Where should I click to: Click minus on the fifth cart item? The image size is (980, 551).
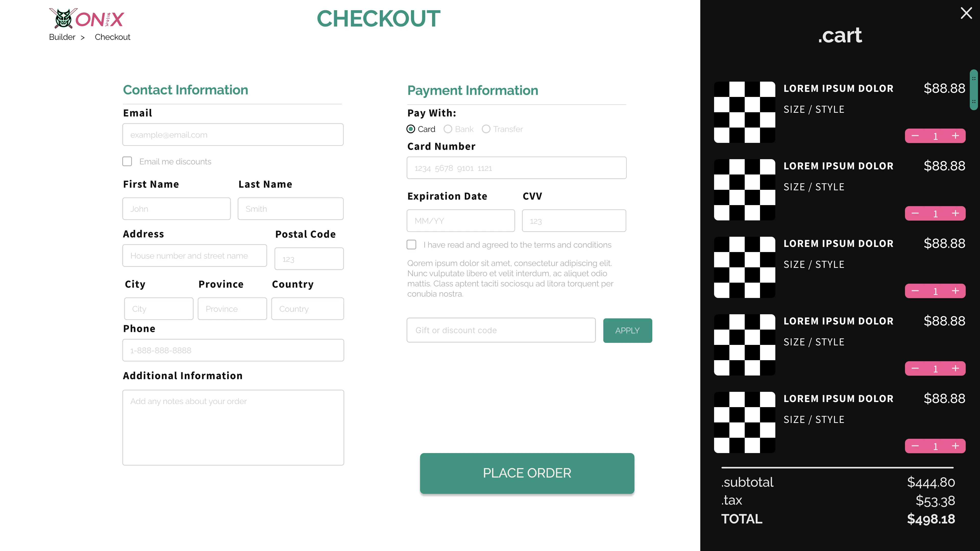(915, 446)
